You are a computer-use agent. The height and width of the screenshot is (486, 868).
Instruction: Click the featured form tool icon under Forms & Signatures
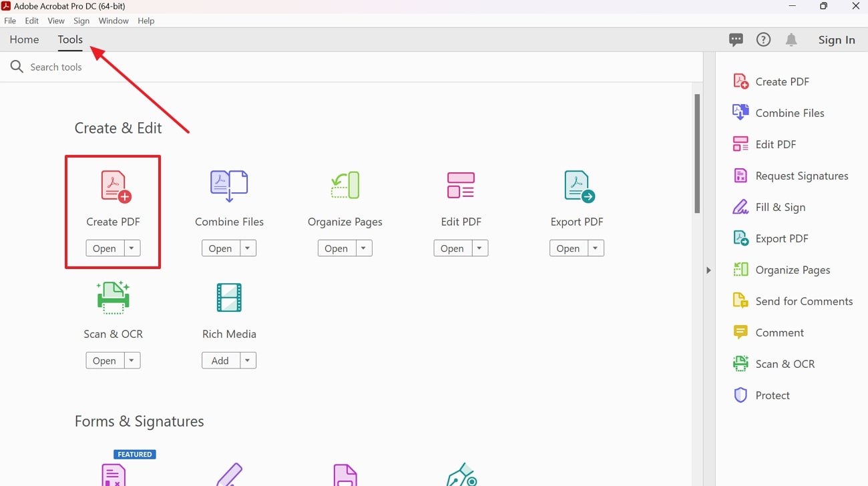tap(114, 475)
